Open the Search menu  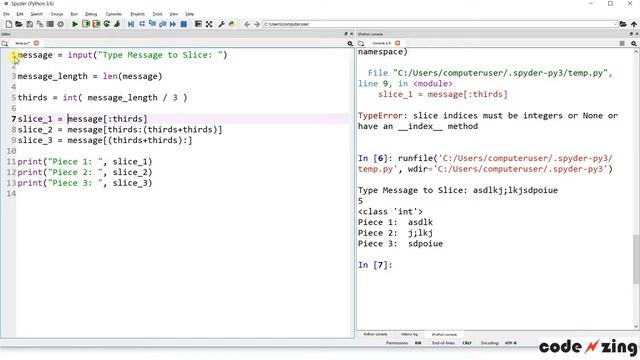[36, 14]
